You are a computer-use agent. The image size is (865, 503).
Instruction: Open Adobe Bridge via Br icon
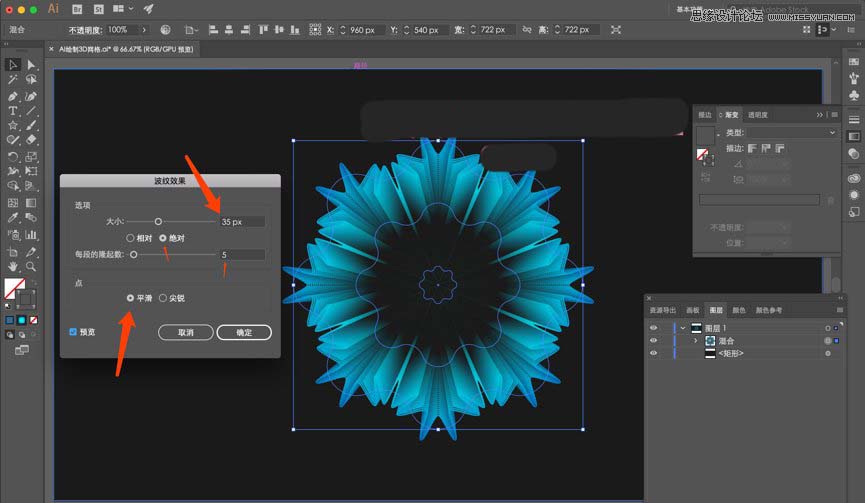(x=77, y=9)
